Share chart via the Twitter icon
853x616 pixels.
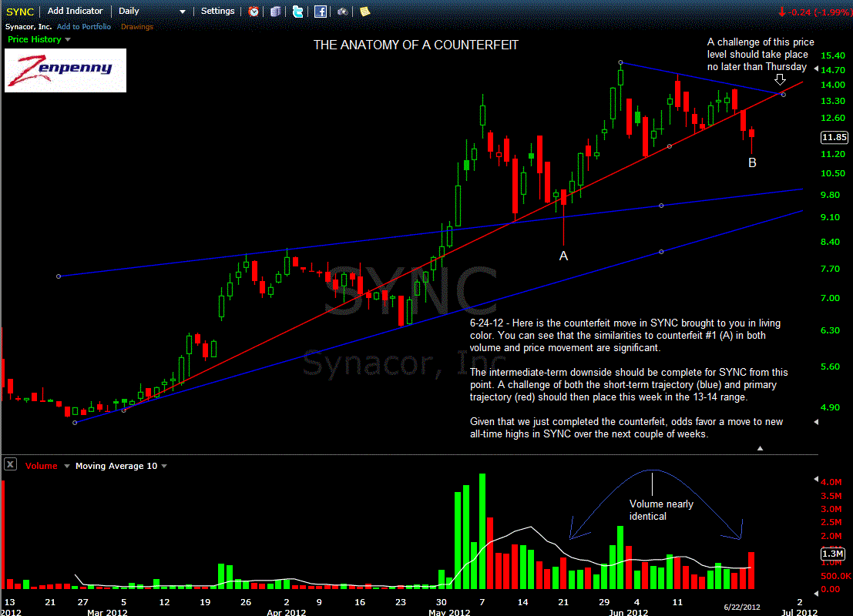[x=297, y=12]
